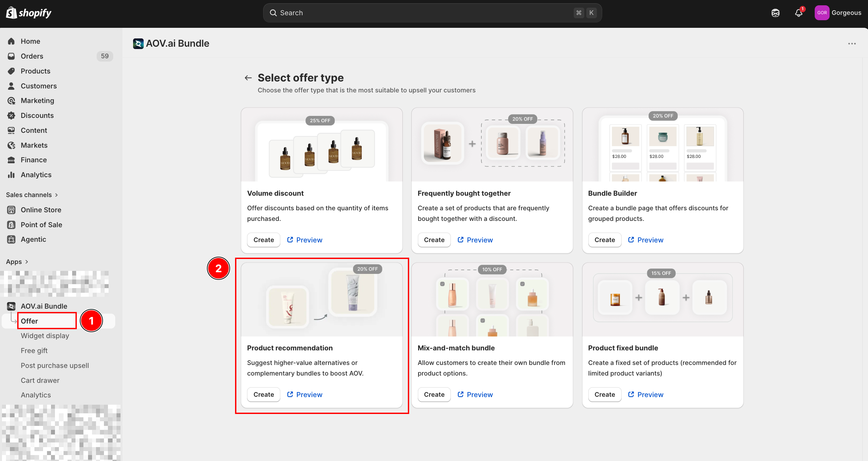The image size is (868, 461).
Task: Click the Mix-and-match bundle illustration
Action: (x=492, y=300)
